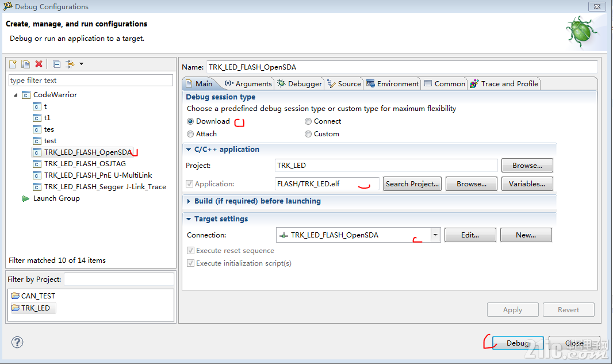Viewport: 613px width, 364px height.
Task: Focus the type filter text field
Action: click(x=91, y=80)
